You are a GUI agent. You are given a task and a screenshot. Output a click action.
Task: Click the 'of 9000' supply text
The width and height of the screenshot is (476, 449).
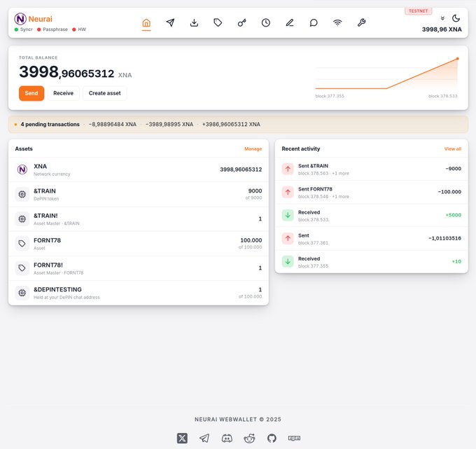click(253, 198)
